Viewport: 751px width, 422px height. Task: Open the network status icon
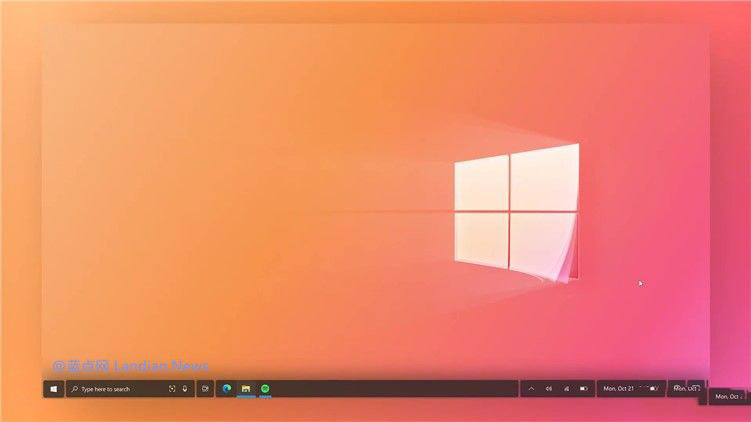[566, 389]
